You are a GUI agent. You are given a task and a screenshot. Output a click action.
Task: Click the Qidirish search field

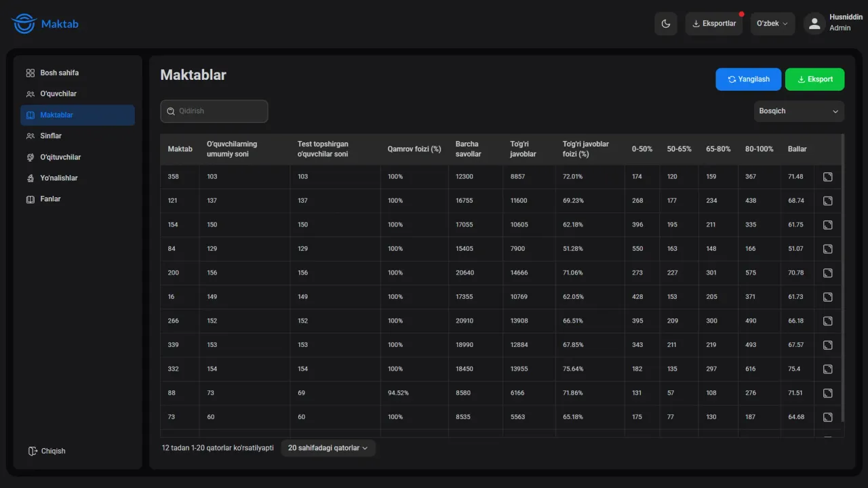coord(214,111)
